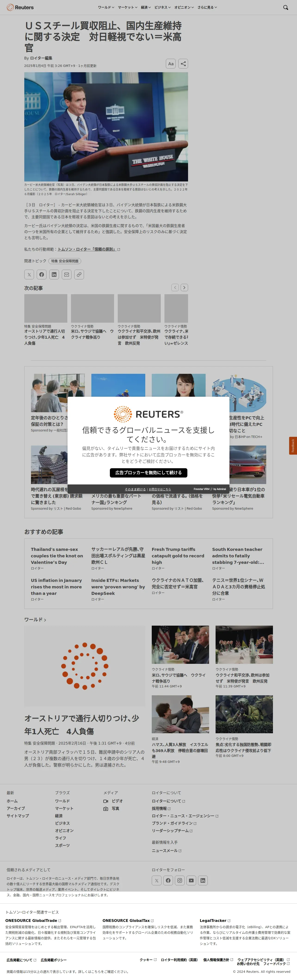Click the share icon near article header
The image size is (297, 980).
[183, 63]
